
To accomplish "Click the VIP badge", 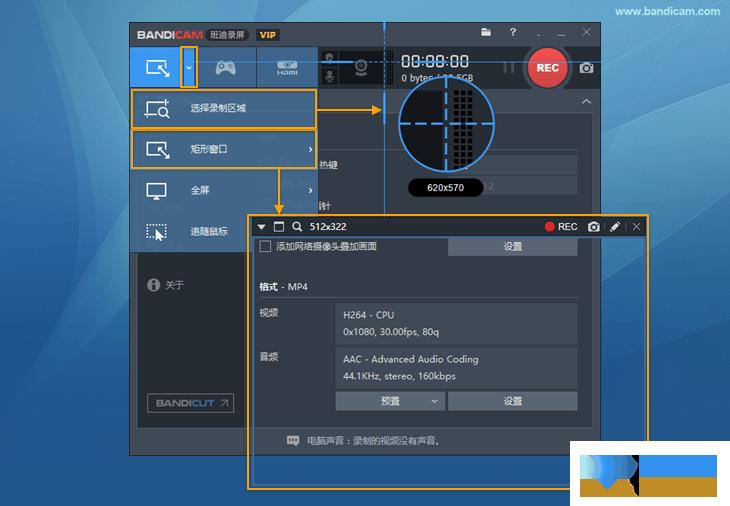I will (268, 35).
